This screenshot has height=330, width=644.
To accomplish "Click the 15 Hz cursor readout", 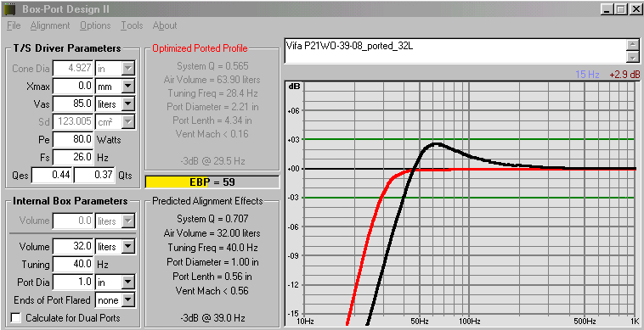I will [587, 75].
